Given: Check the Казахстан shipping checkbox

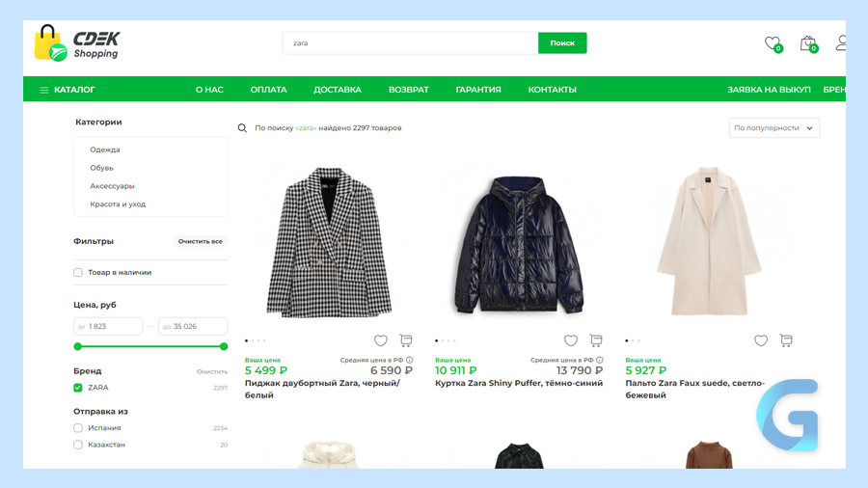Looking at the screenshot, I should [x=78, y=445].
